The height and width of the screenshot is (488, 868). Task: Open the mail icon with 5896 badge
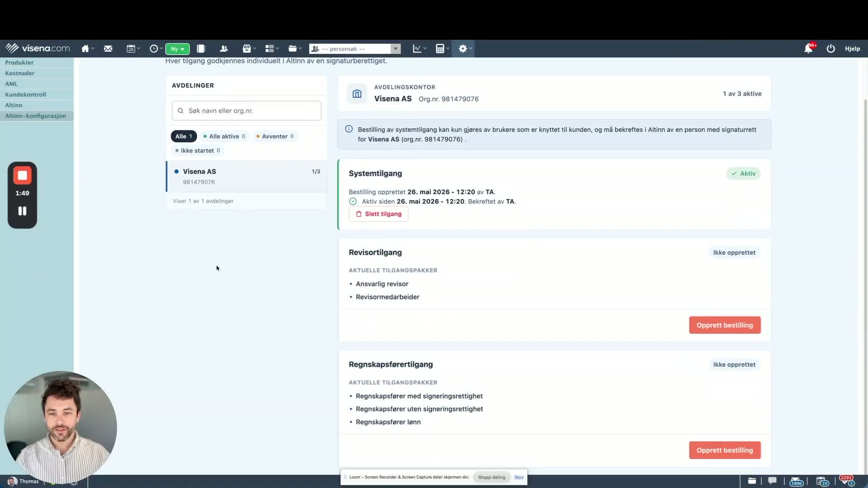tap(797, 481)
